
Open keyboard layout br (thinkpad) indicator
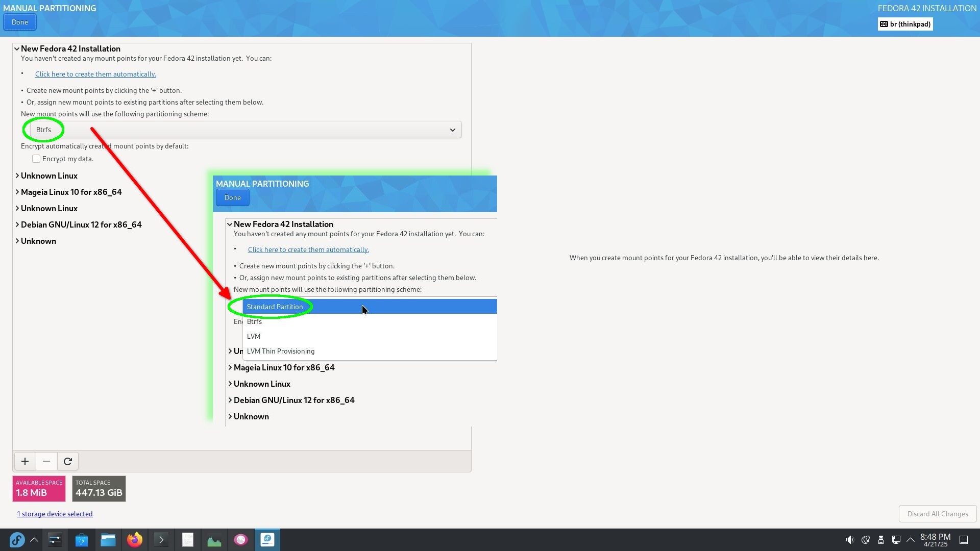point(905,24)
